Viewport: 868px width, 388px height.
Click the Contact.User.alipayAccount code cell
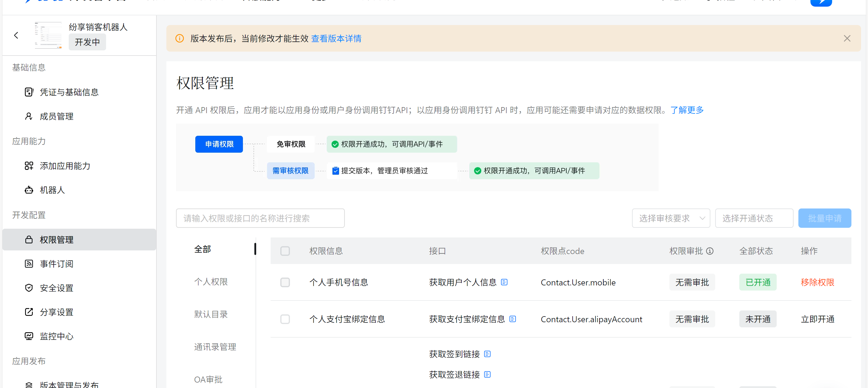click(591, 319)
